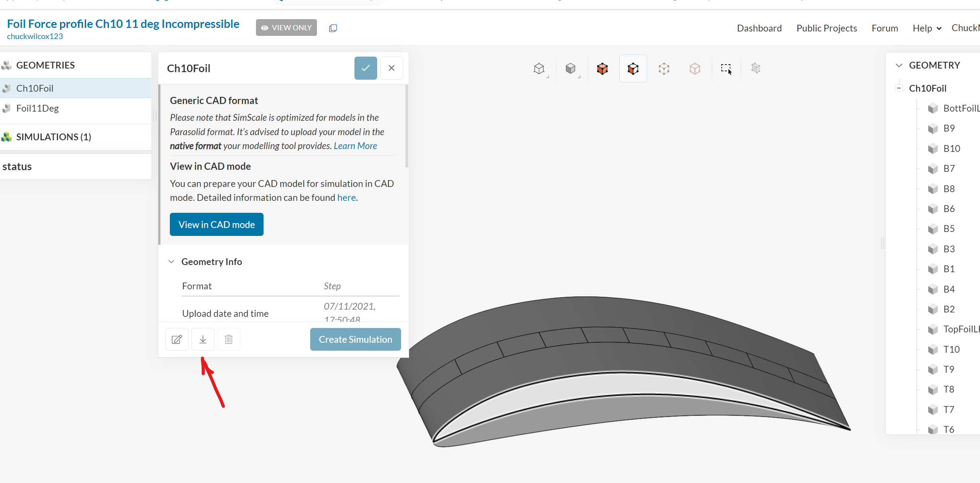
Task: Open the render mode shaded cube menu
Action: coord(571,69)
